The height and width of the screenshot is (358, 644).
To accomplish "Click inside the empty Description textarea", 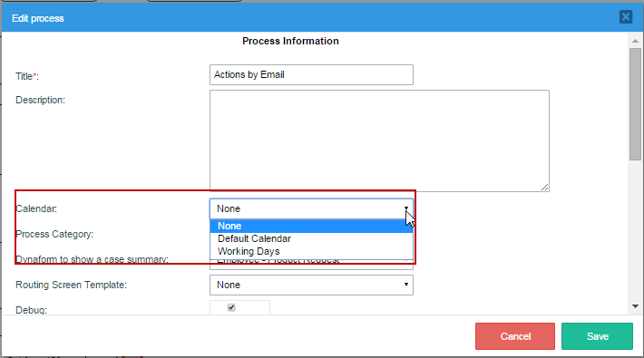I will pyautogui.click(x=379, y=140).
